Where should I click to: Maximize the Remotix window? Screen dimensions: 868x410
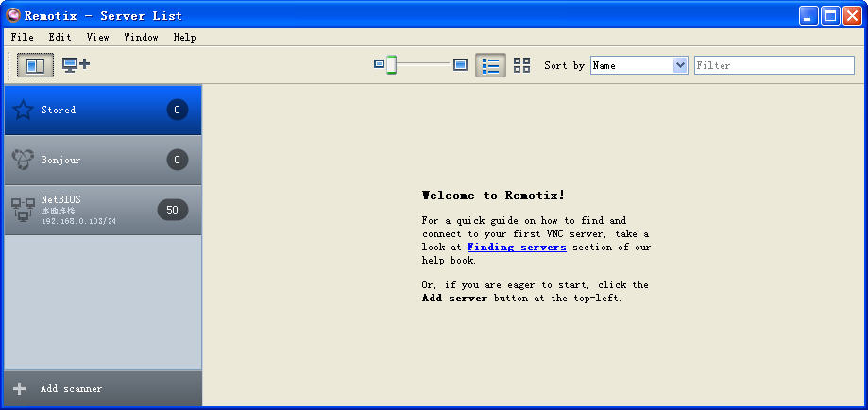830,16
